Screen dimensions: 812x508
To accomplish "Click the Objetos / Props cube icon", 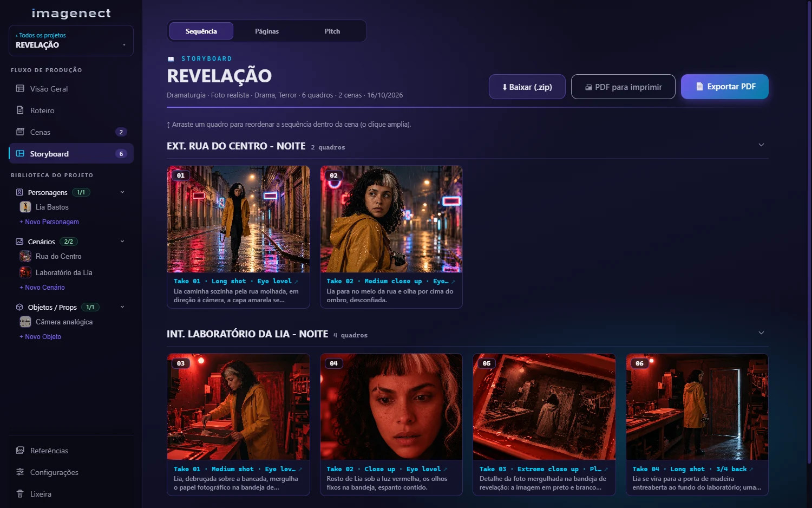I will [x=19, y=307].
